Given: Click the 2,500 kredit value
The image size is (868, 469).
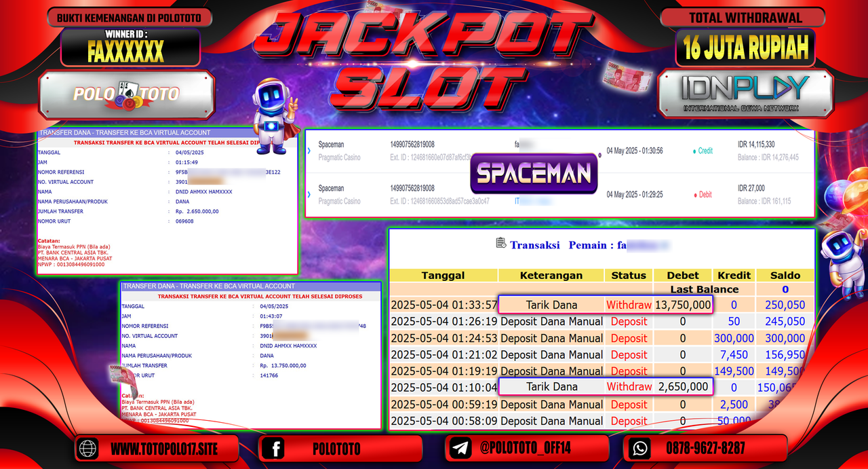Looking at the screenshot, I should [734, 404].
